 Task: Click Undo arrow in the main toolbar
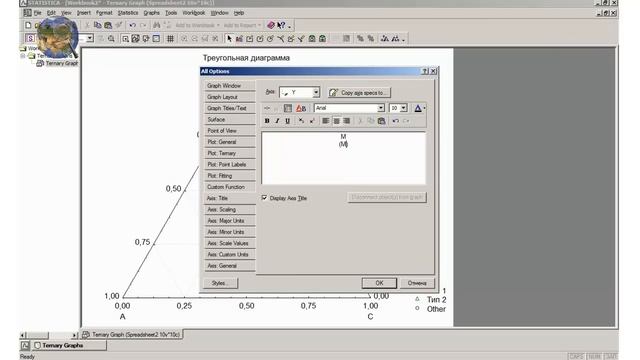pyautogui.click(x=132, y=25)
